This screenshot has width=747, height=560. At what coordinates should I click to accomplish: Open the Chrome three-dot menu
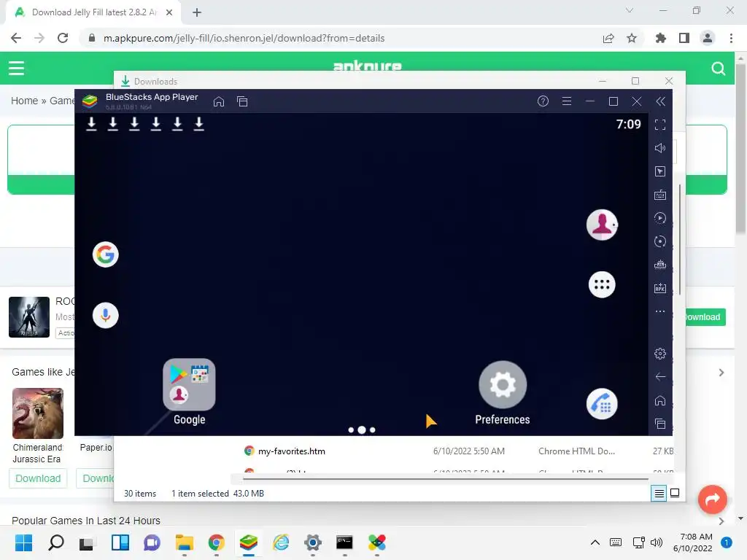coord(731,38)
